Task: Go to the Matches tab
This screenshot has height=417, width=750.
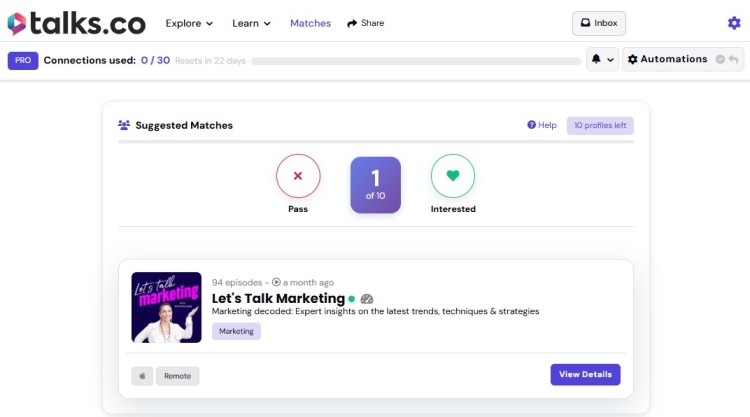Action: pos(310,23)
